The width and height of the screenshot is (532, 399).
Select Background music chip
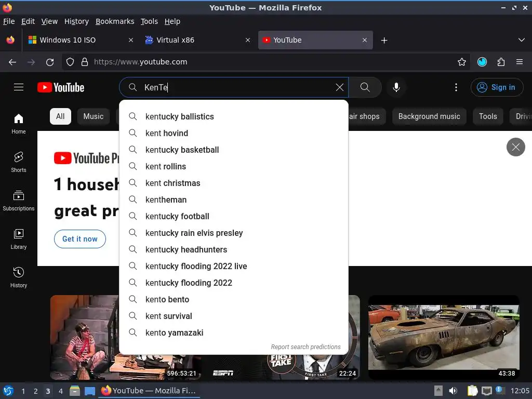click(x=429, y=116)
